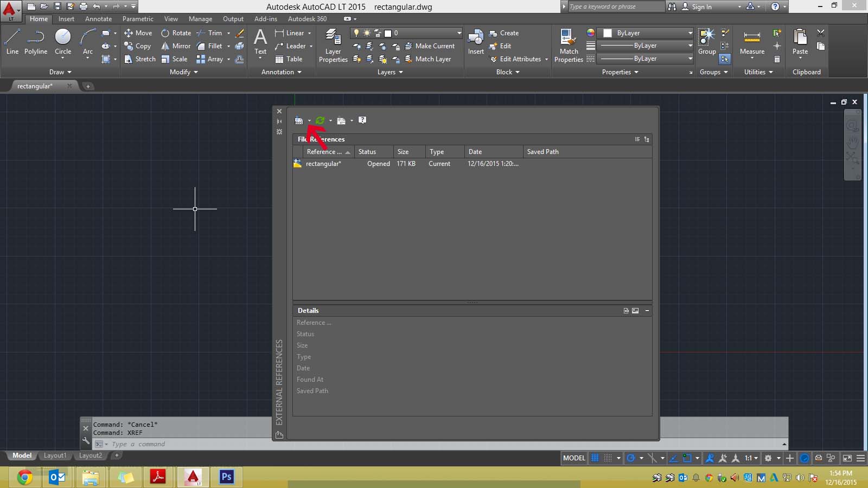Click the Attach DWG icon in External References
868x488 pixels.
299,120
